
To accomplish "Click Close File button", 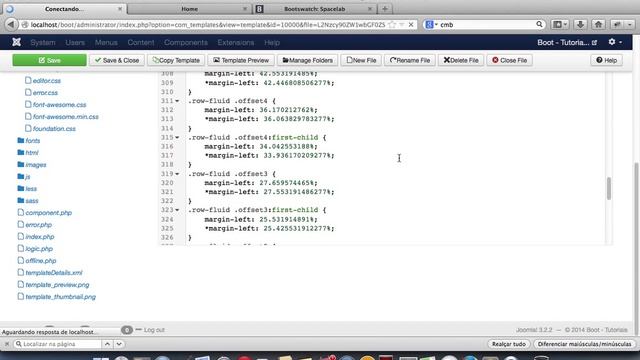I will pyautogui.click(x=509, y=60).
